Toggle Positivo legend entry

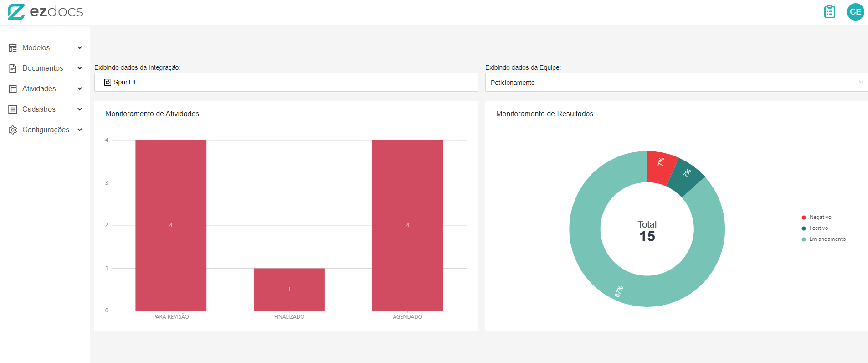point(815,228)
